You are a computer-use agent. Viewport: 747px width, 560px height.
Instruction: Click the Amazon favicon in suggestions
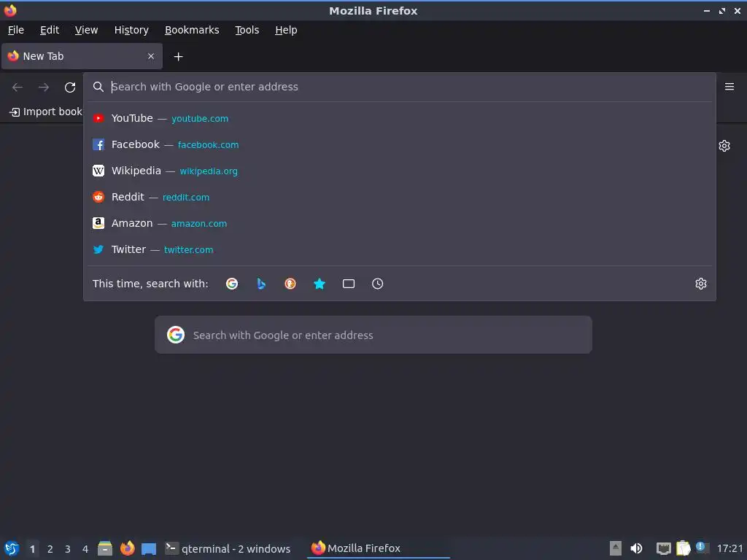click(98, 223)
